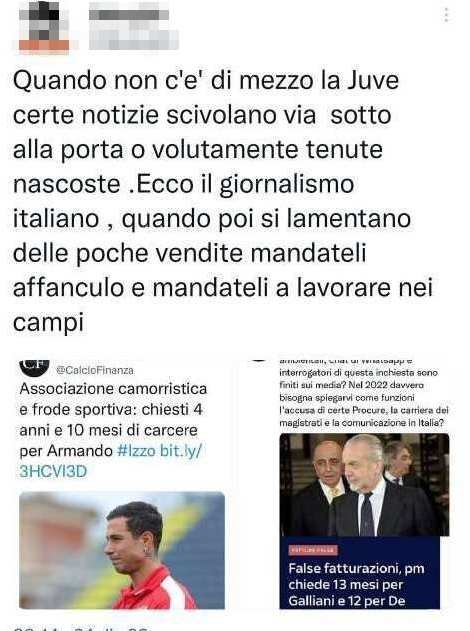Click the main tweet text 'Quando non c'e'
The width and height of the screenshot is (470, 631).
pos(223,201)
